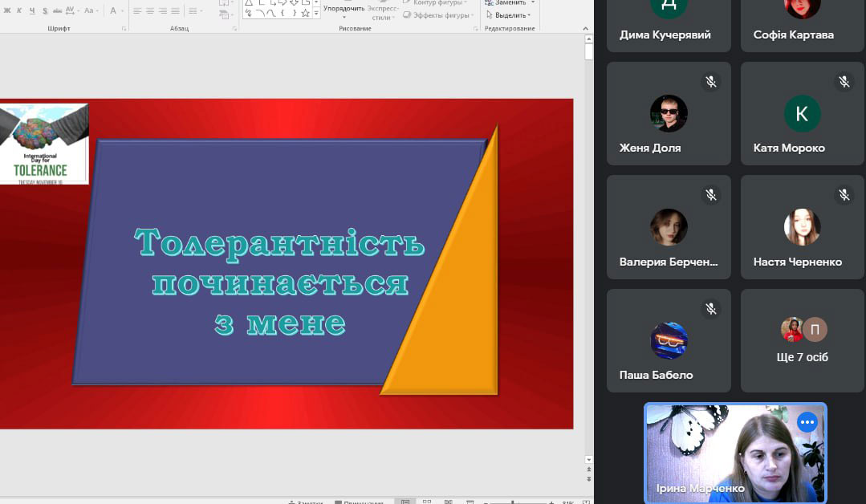
Task: Justify text alignment
Action: (175, 10)
